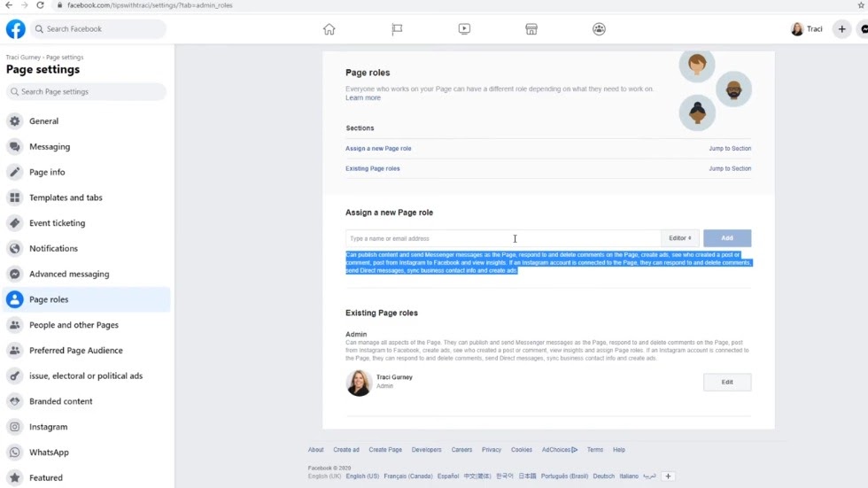
Task: Click the Preferred Page Audience icon
Action: pos(15,350)
